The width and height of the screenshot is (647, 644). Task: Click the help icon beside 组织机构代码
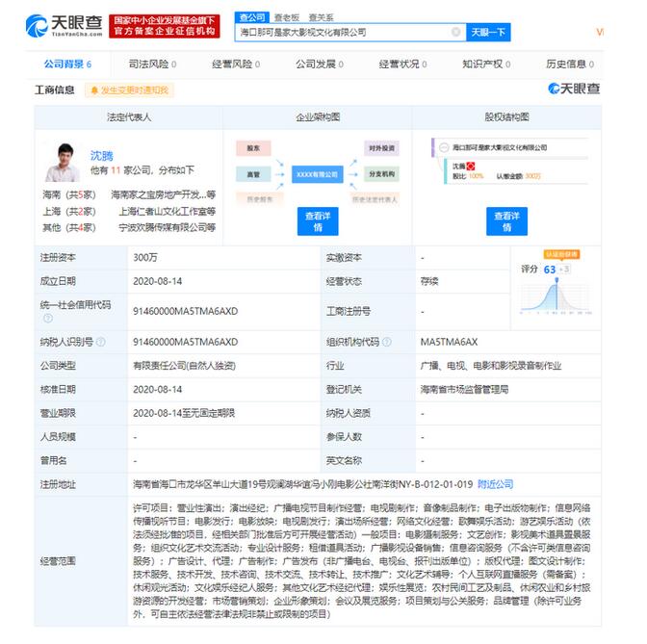coord(387,342)
